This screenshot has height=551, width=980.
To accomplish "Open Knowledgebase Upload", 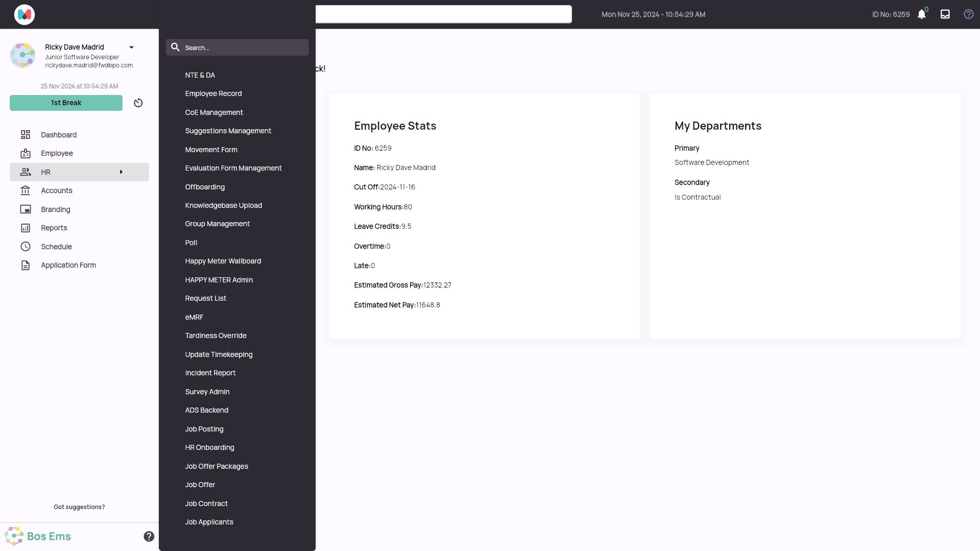I will pos(224,205).
